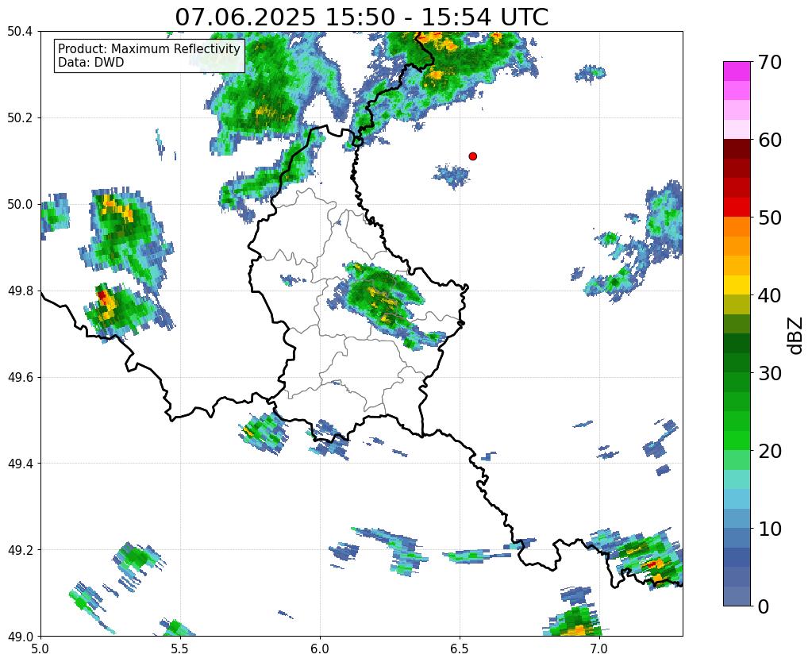
Task: Select the "Product: Maximum Reflectivity" legend line
Action: point(149,48)
